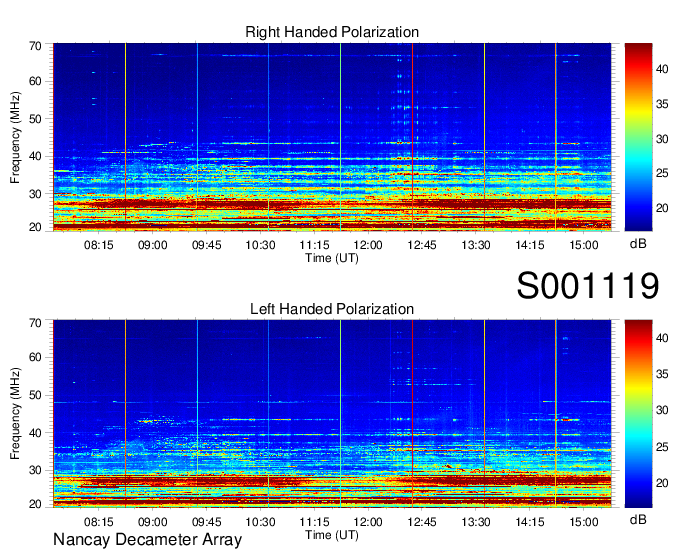Click the 12:45 tick label under lower plot

(x=422, y=522)
